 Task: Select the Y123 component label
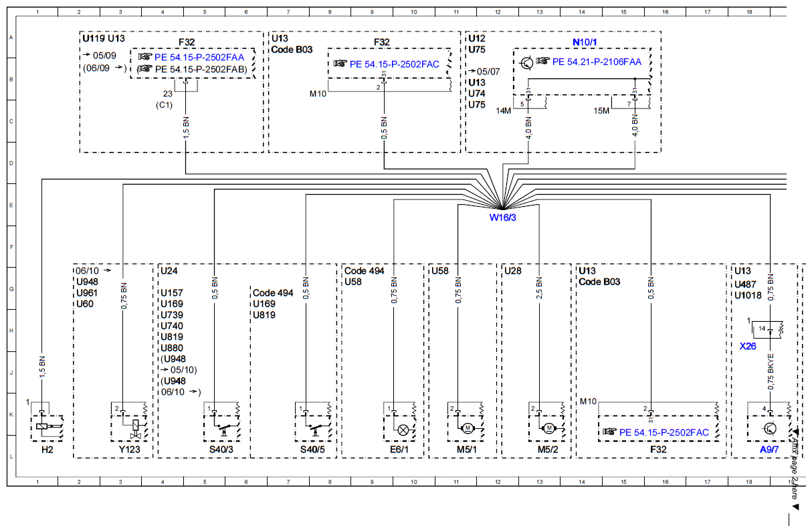tap(129, 450)
